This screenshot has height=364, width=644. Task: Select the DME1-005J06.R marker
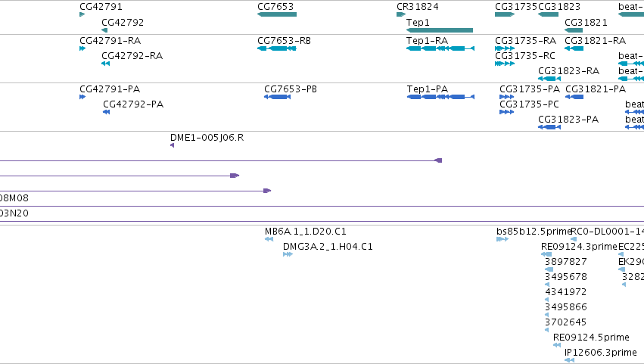tap(172, 145)
